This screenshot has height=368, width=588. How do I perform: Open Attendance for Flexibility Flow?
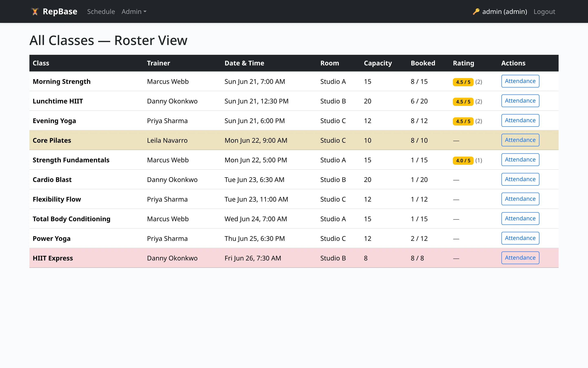(x=520, y=199)
